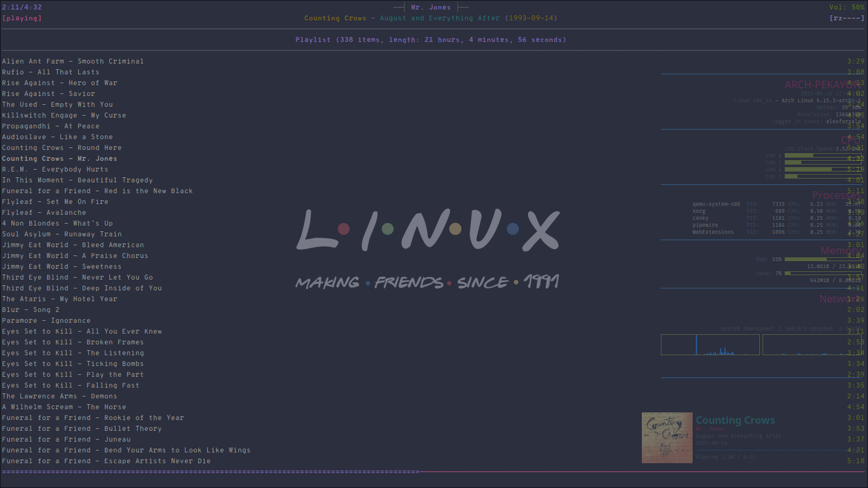Click the [rz----] playback mode flags
Image resolution: width=868 pixels, height=488 pixels.
(847, 18)
